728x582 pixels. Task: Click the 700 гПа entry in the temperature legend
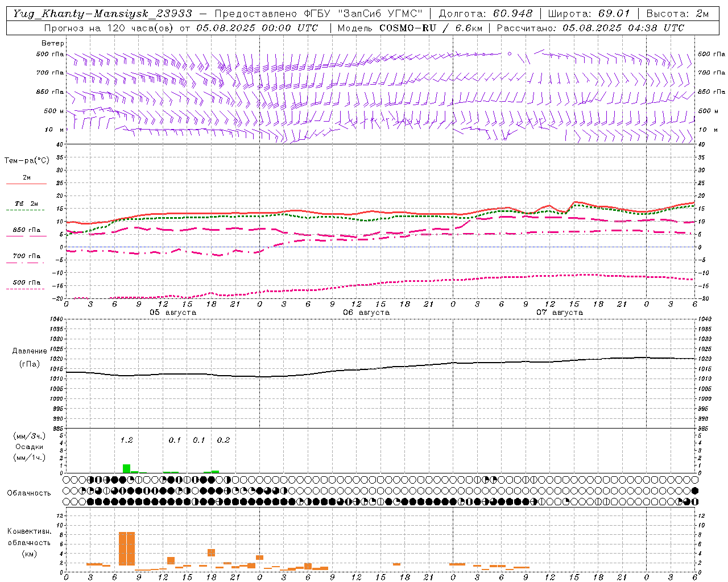coord(27,256)
